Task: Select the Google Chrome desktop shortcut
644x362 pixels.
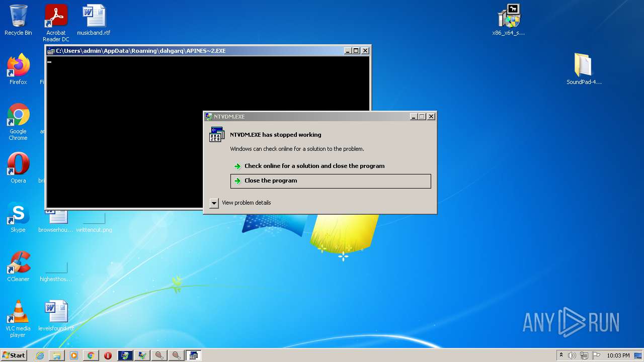Action: (x=18, y=122)
